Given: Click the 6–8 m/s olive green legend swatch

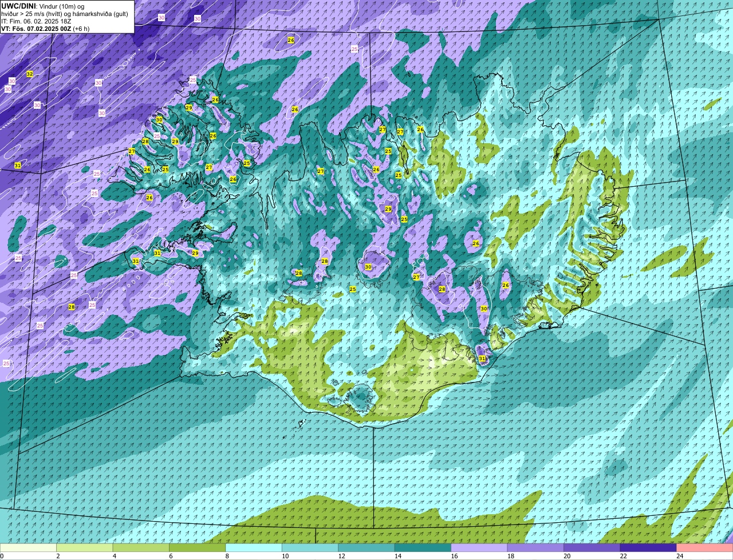Looking at the screenshot, I should [x=198, y=547].
